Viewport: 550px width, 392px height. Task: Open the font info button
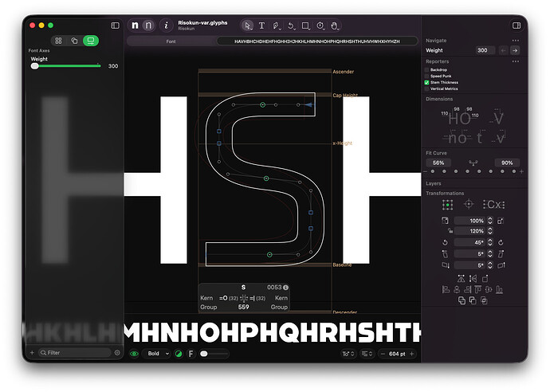tap(167, 25)
